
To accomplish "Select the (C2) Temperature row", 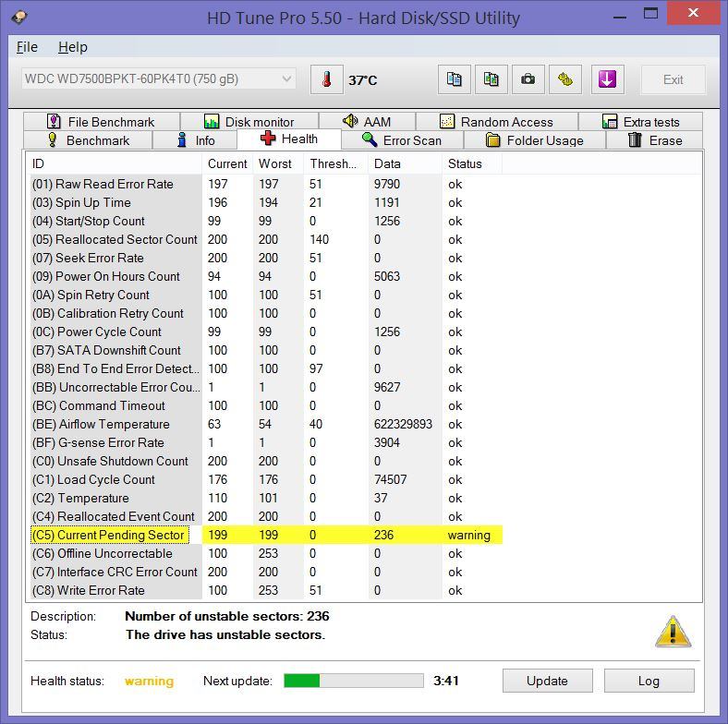I will (x=266, y=498).
